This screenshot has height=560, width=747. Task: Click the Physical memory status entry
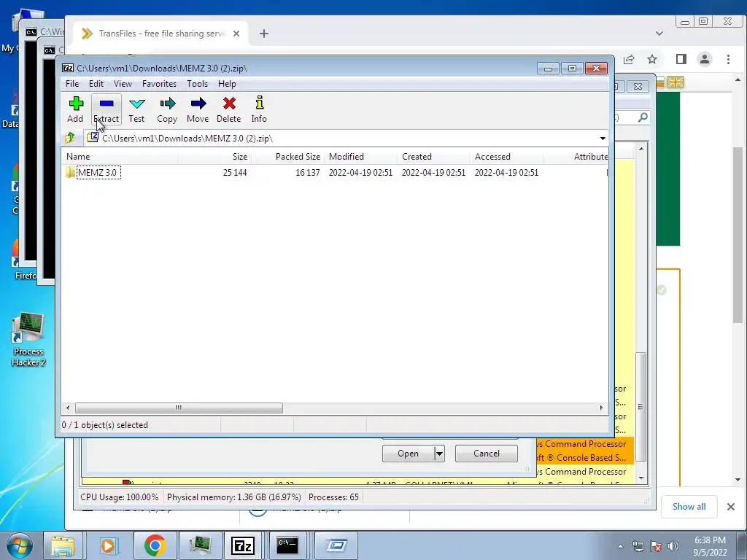click(x=234, y=497)
